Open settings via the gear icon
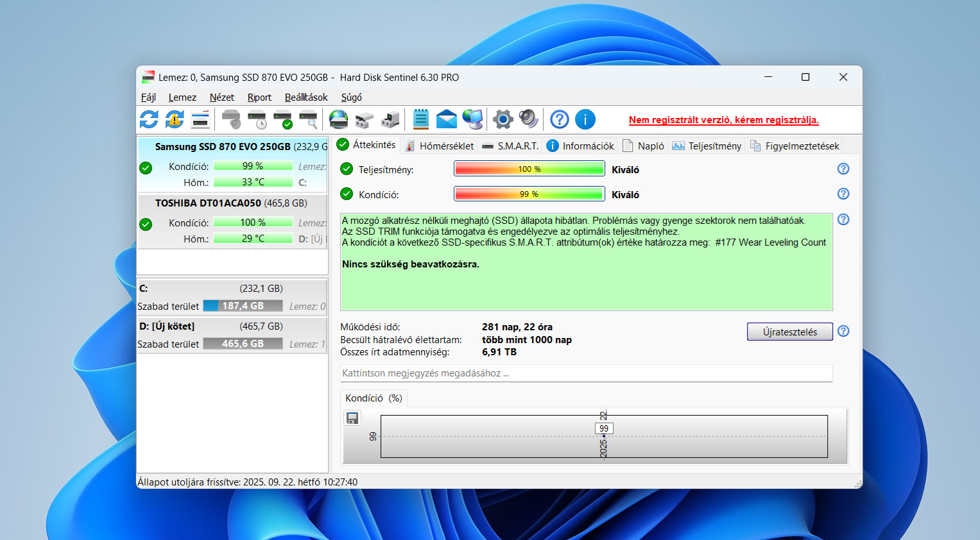The image size is (980, 540). coord(503,119)
